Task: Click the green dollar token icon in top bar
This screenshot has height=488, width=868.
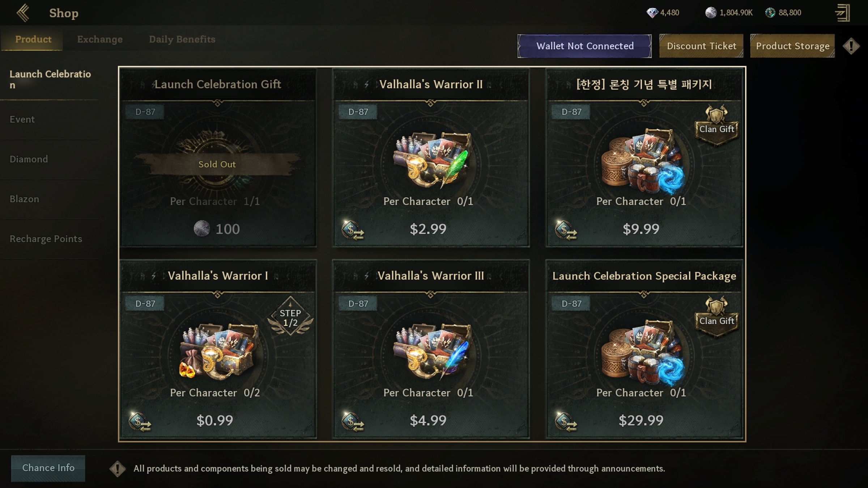Action: (x=770, y=13)
